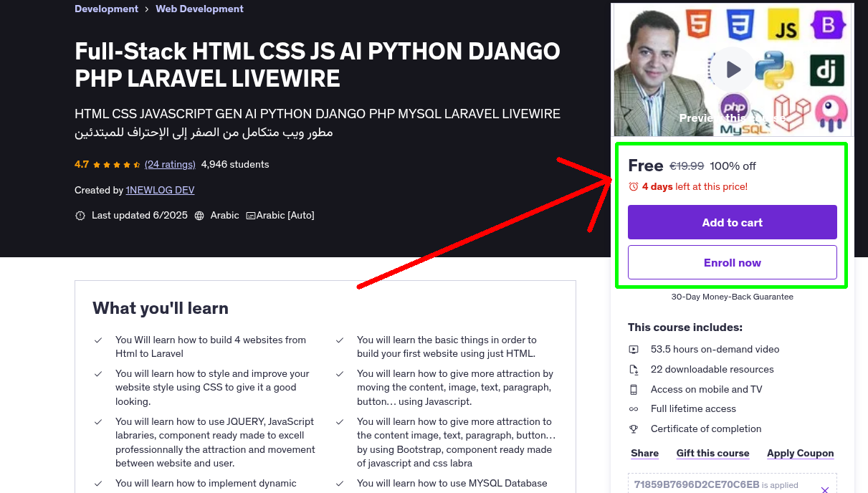Viewport: 868px width, 493px height.
Task: Click Gift this course
Action: pos(712,453)
